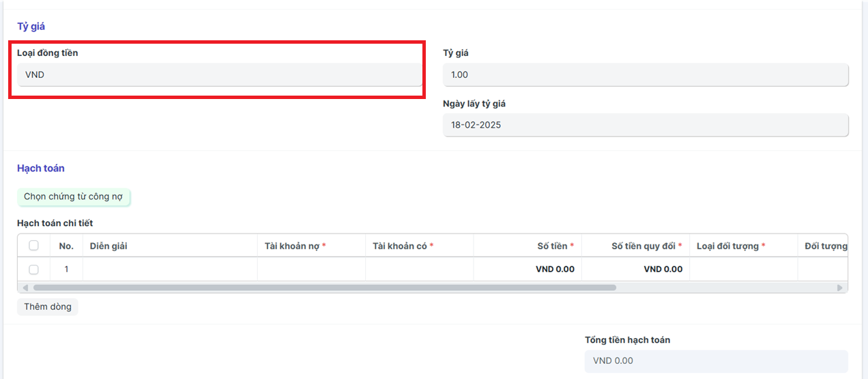Open the Loại đồng tiền currency field

(219, 75)
